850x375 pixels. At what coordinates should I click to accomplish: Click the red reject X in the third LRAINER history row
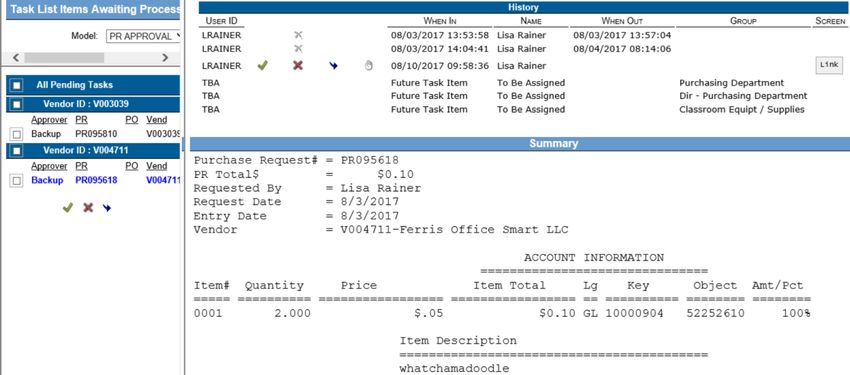point(298,66)
